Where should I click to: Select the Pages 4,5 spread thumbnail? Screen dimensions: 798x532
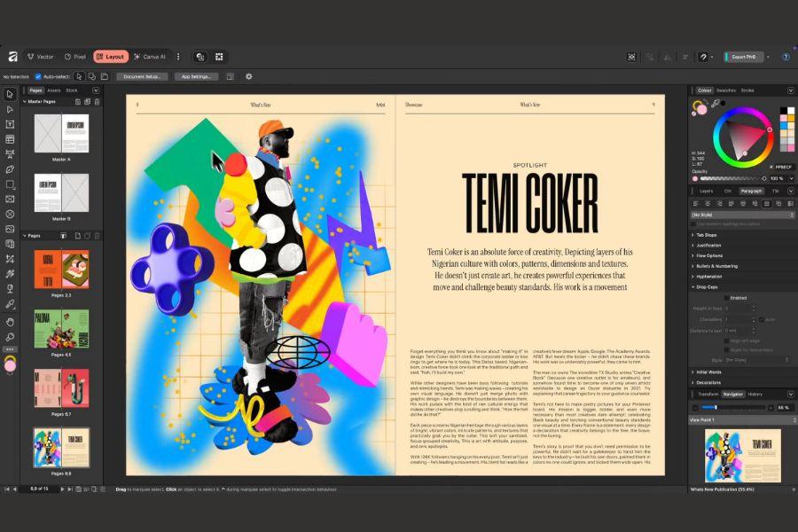(x=61, y=329)
